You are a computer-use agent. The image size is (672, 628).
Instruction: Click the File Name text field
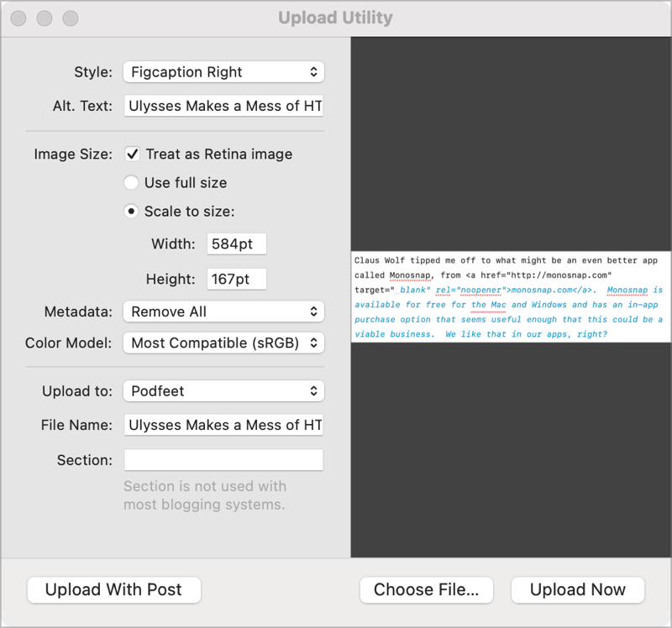[x=223, y=425]
